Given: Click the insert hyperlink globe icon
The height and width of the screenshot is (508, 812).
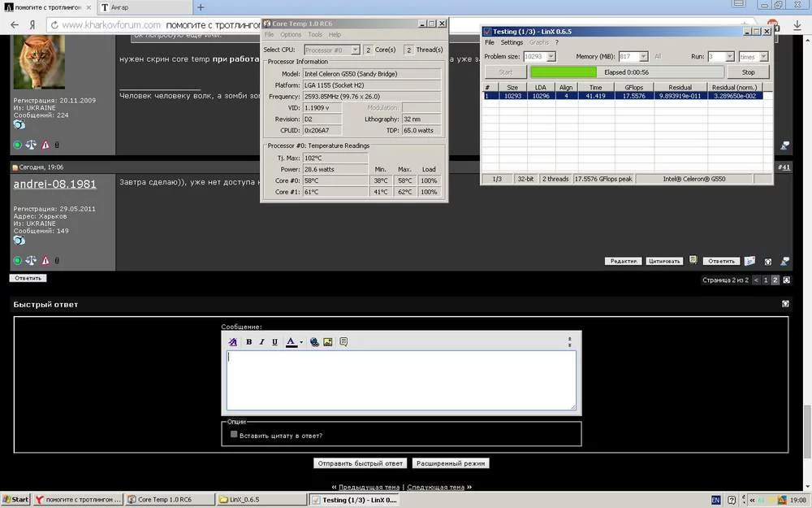Looking at the screenshot, I should click(x=315, y=342).
